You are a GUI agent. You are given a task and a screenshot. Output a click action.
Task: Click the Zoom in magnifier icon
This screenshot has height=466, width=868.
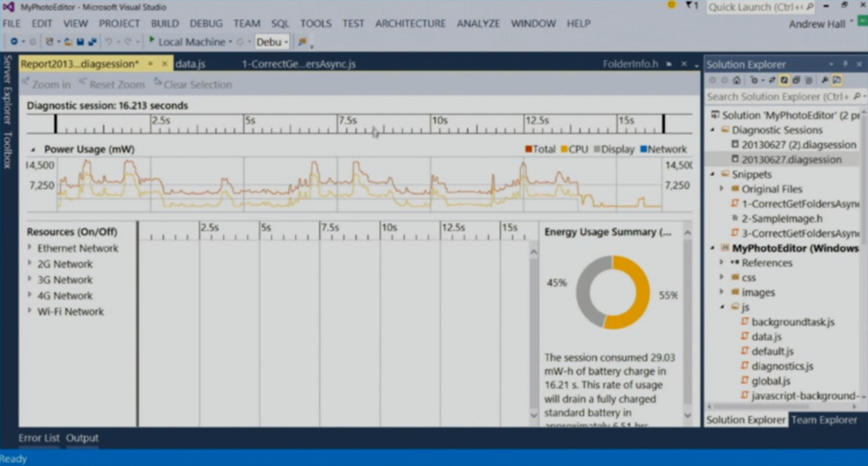click(25, 83)
